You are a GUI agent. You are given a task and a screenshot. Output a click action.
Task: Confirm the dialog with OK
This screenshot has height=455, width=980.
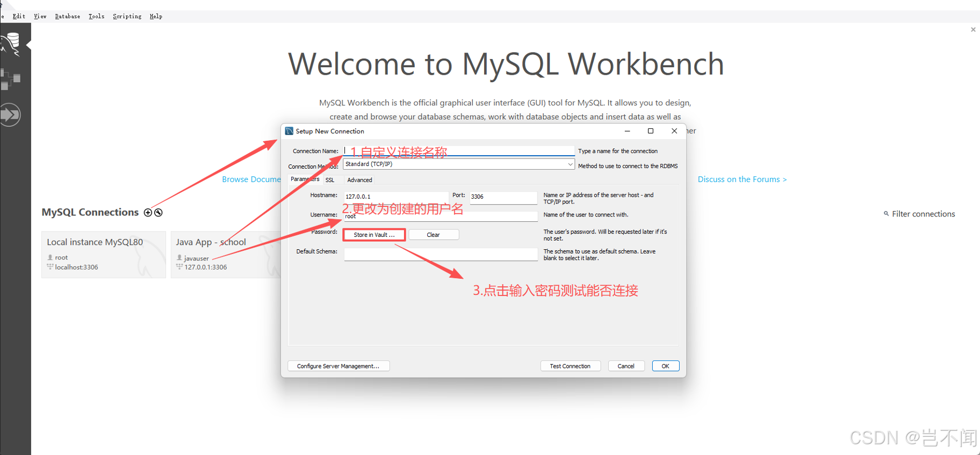666,366
